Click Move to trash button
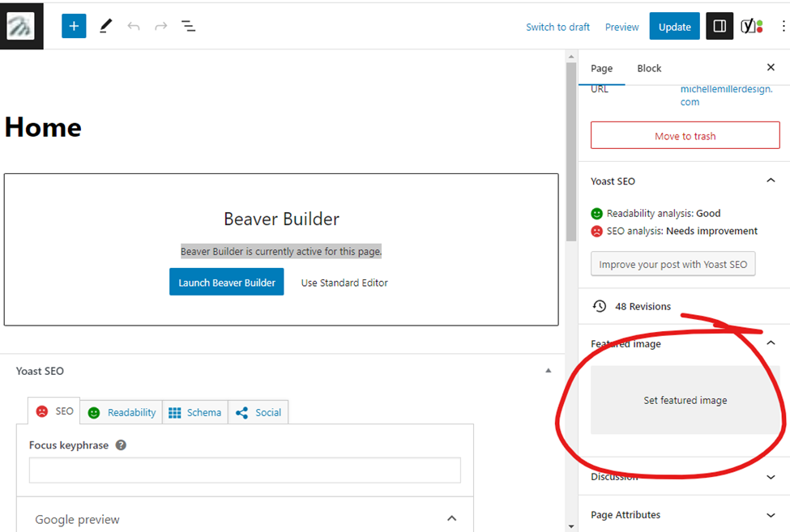790x532 pixels. click(685, 135)
